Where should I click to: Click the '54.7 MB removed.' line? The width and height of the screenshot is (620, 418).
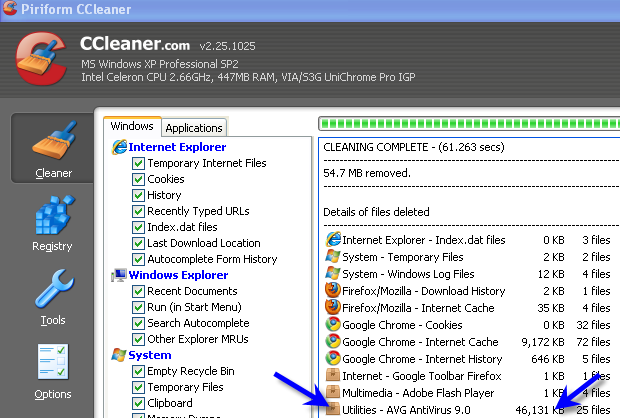click(x=367, y=173)
